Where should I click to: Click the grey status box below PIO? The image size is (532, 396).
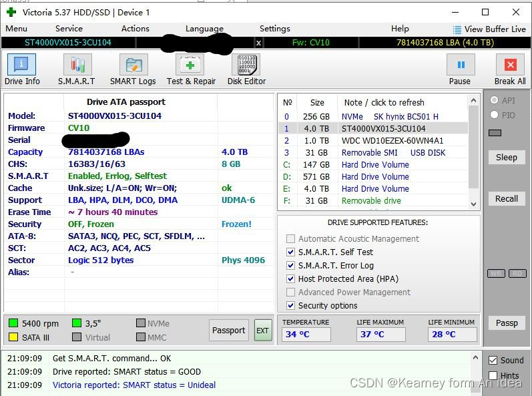[x=495, y=133]
